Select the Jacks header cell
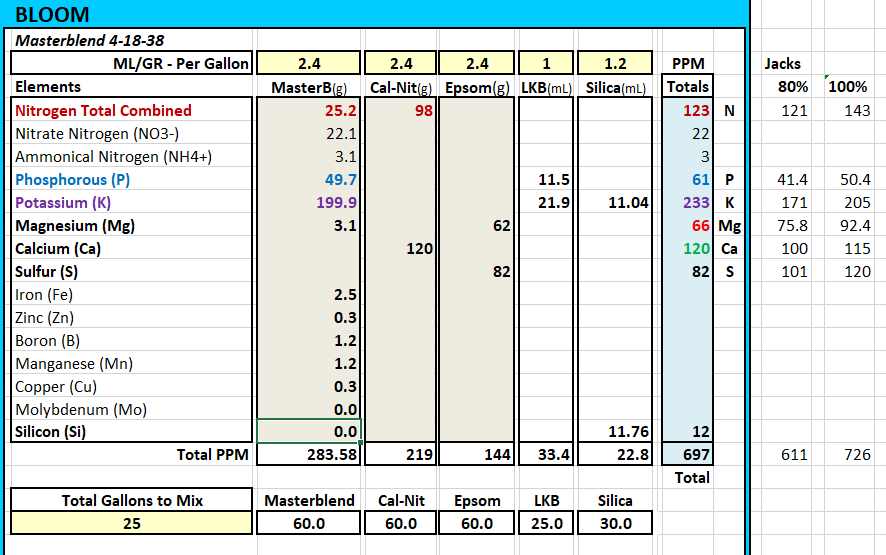This screenshot has width=886, height=555. pos(783,63)
